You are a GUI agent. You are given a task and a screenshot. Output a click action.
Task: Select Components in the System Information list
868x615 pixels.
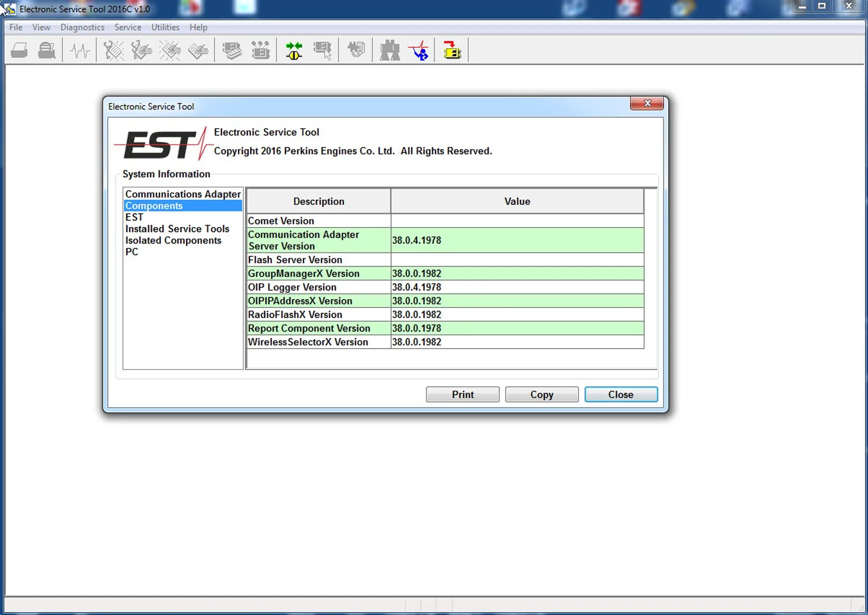[183, 206]
